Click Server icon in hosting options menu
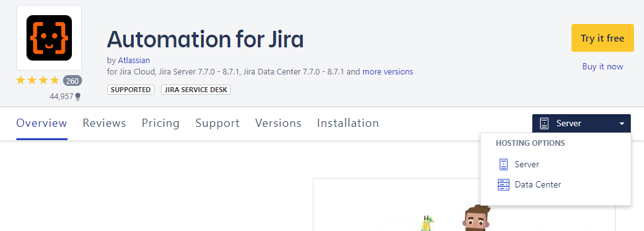The width and height of the screenshot is (644, 231). click(503, 164)
